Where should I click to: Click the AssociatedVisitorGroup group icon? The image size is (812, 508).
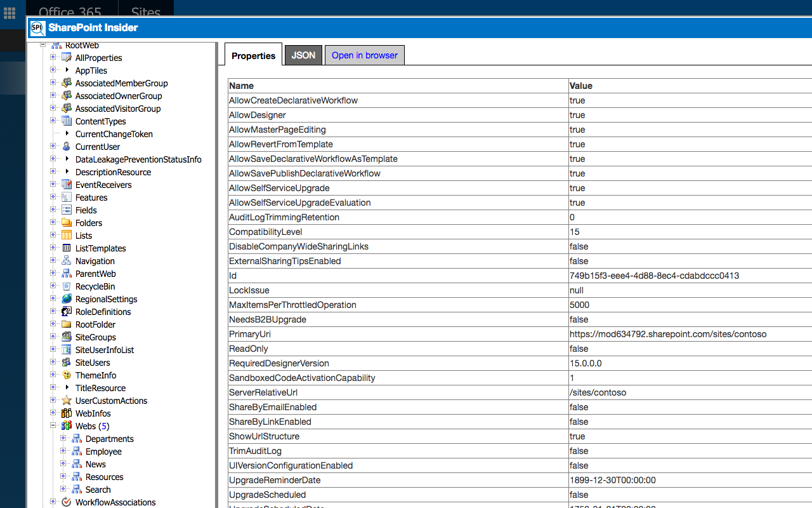tap(67, 109)
